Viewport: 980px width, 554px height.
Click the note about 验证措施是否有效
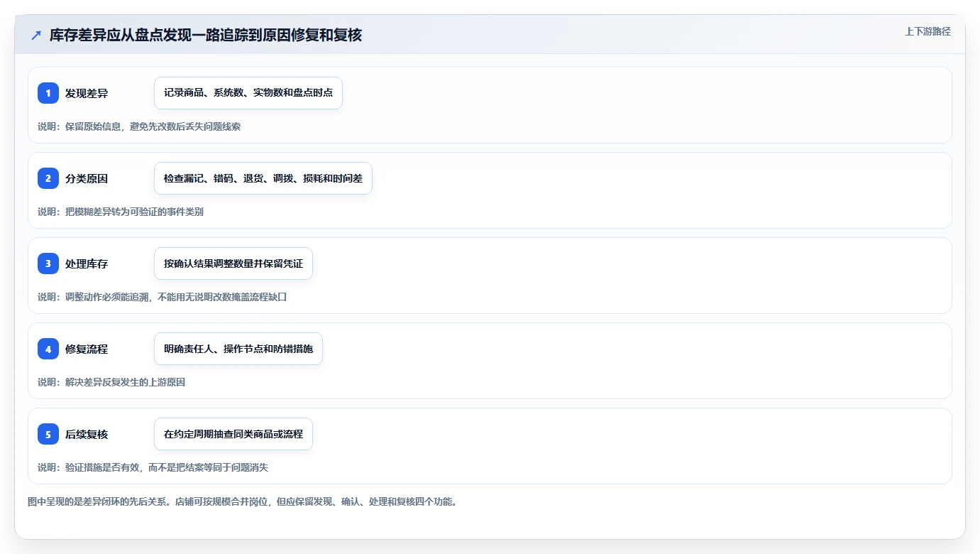pyautogui.click(x=153, y=467)
